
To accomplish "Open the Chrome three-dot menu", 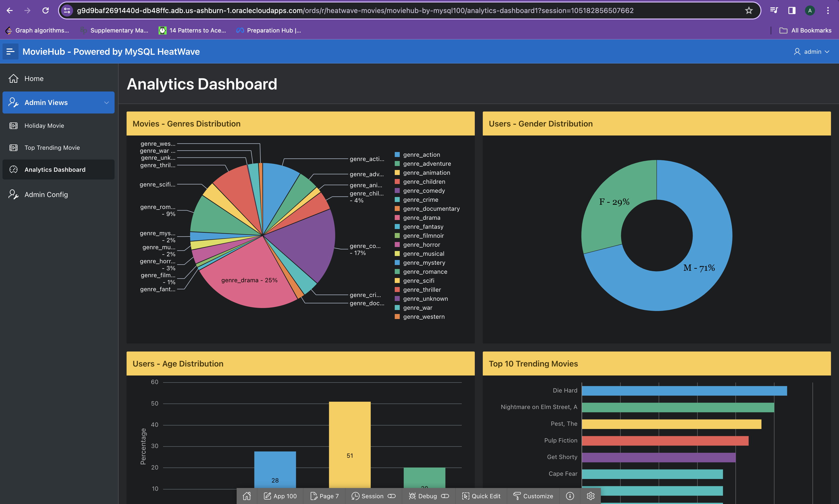I will point(828,10).
